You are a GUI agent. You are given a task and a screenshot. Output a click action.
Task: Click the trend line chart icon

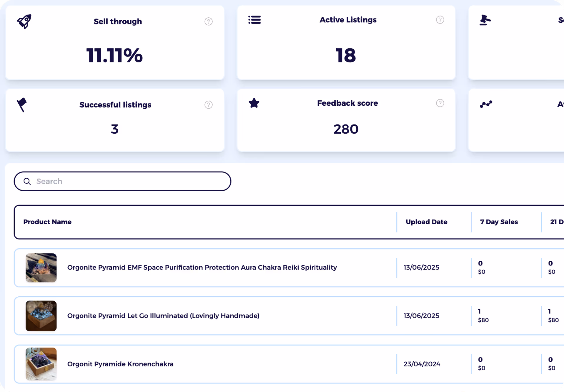[486, 104]
